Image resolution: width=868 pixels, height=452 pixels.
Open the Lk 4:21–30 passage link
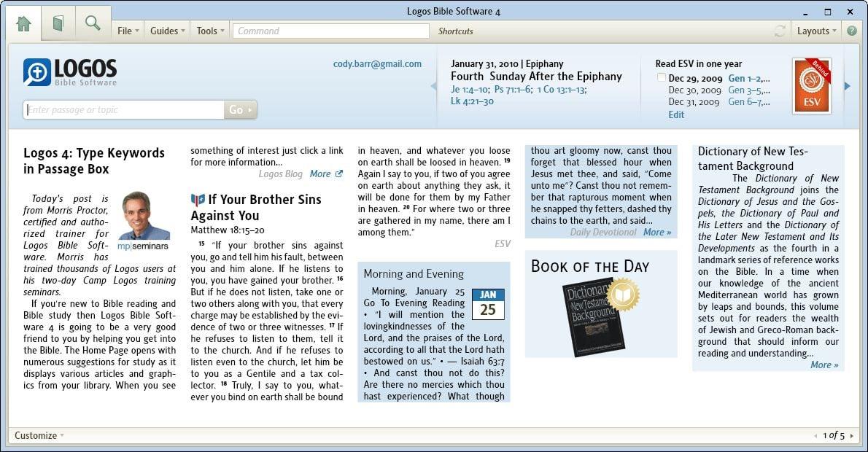click(x=472, y=101)
